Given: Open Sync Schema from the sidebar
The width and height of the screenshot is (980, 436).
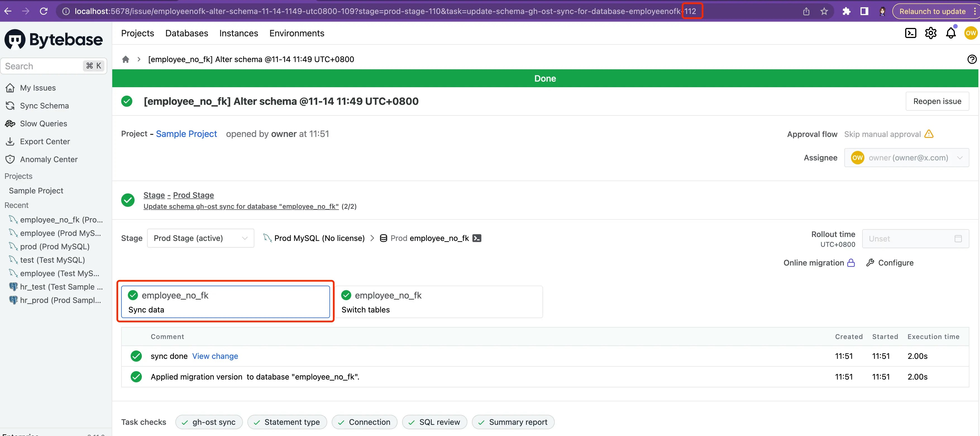Looking at the screenshot, I should click(44, 105).
